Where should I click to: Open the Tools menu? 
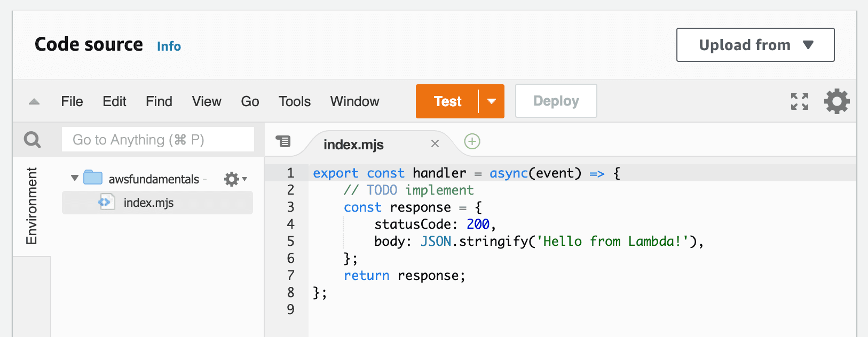click(295, 101)
